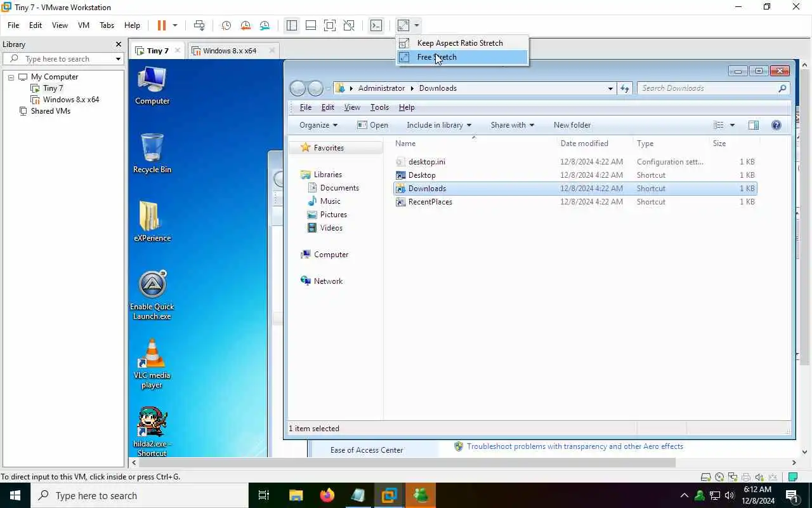Select Enable Quick Launch.exe desktop icon
812x508 pixels.
point(152,295)
